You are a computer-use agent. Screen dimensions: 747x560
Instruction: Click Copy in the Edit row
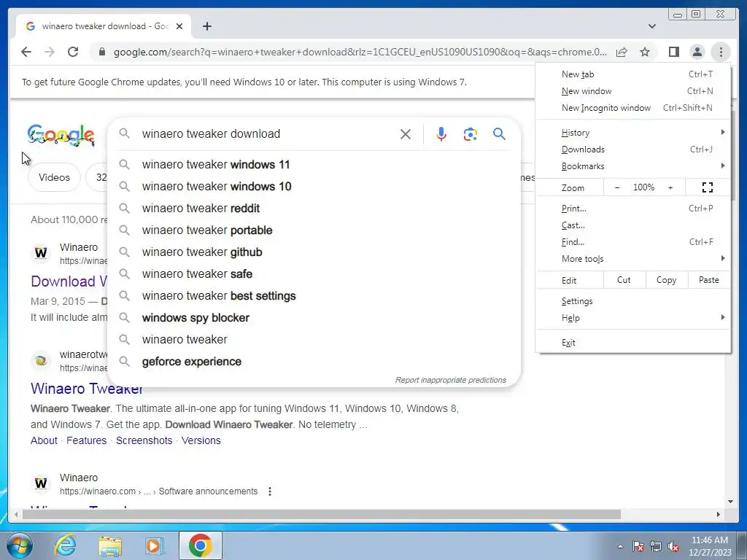(x=667, y=280)
